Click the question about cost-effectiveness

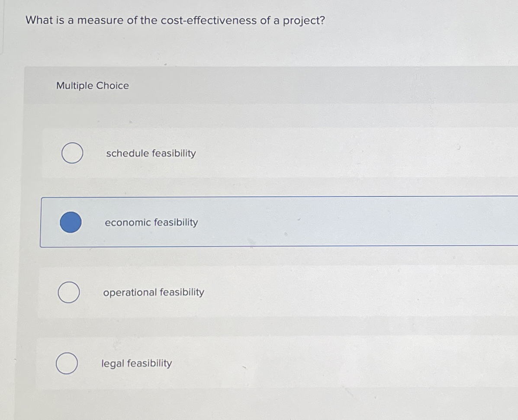pos(175,20)
